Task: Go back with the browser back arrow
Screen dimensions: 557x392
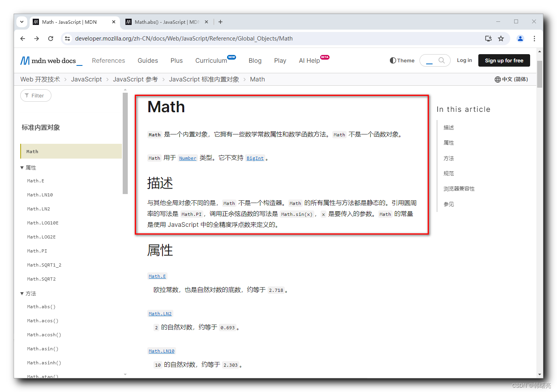Action: (23, 39)
